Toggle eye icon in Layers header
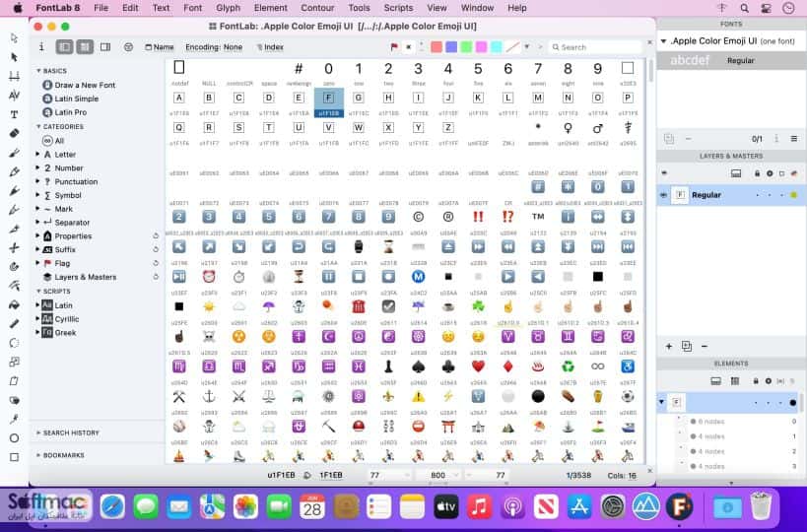 (x=664, y=173)
